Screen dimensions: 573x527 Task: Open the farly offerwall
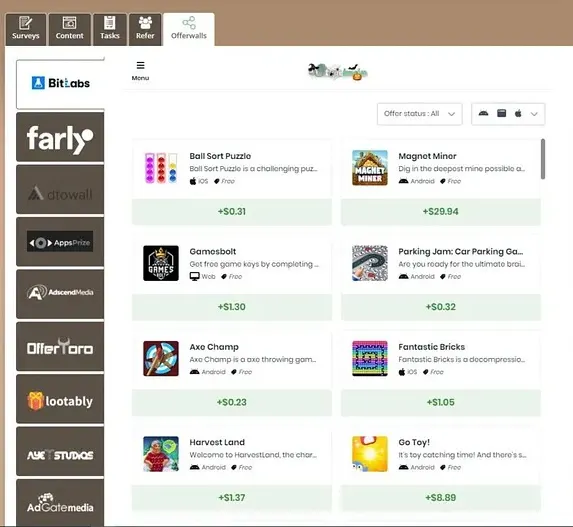(60, 137)
